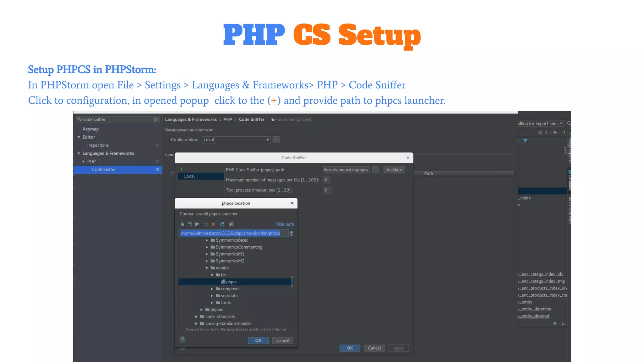Image resolution: width=644 pixels, height=362 pixels.
Task: Collapse the PHP settings node
Action: 83,162
